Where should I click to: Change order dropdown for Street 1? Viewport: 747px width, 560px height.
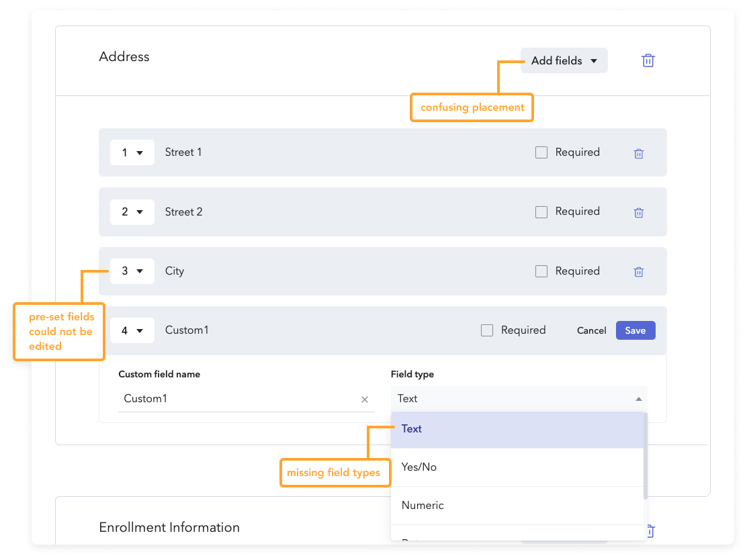[132, 152]
